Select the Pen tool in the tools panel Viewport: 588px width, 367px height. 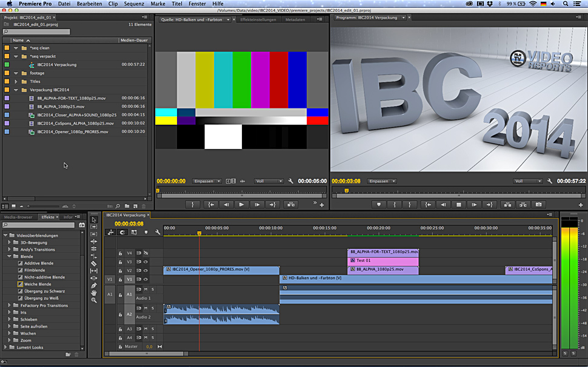click(x=94, y=285)
